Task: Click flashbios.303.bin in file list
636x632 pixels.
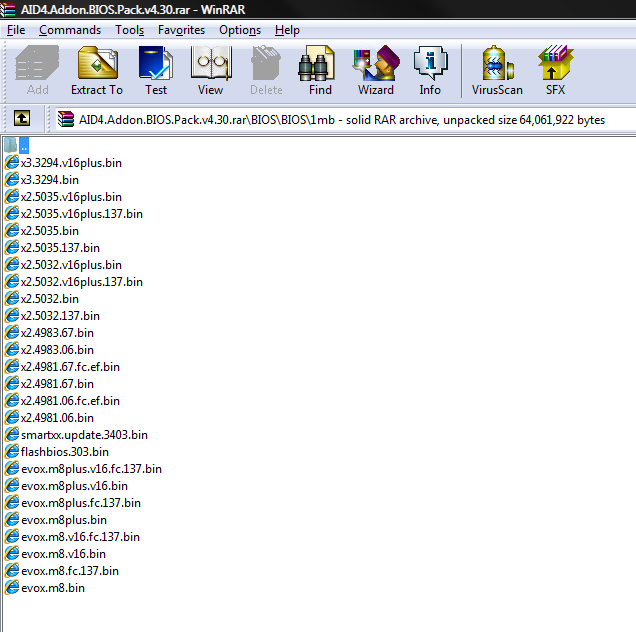Action: tap(64, 451)
